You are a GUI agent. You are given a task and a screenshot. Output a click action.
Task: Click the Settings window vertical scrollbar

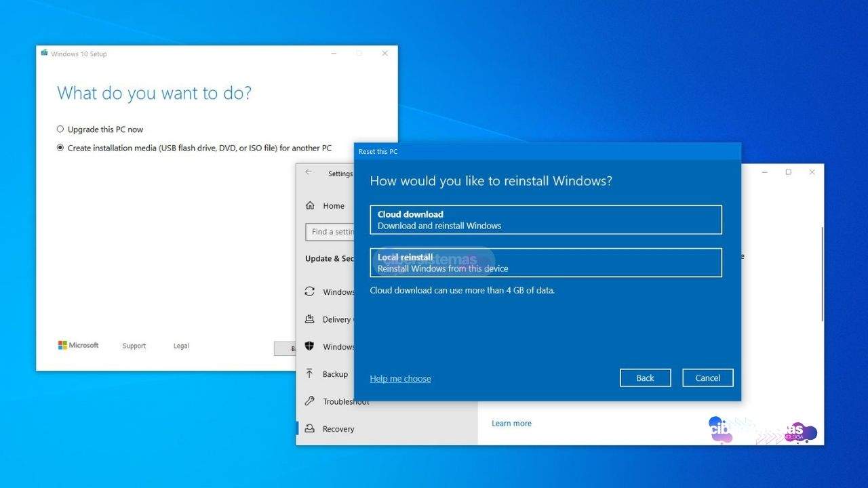click(x=822, y=274)
